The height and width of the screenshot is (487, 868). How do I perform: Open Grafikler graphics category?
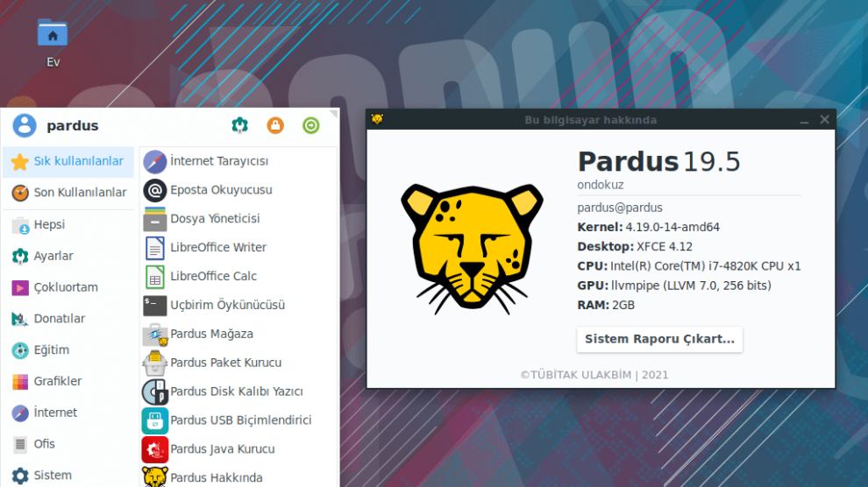click(x=68, y=381)
